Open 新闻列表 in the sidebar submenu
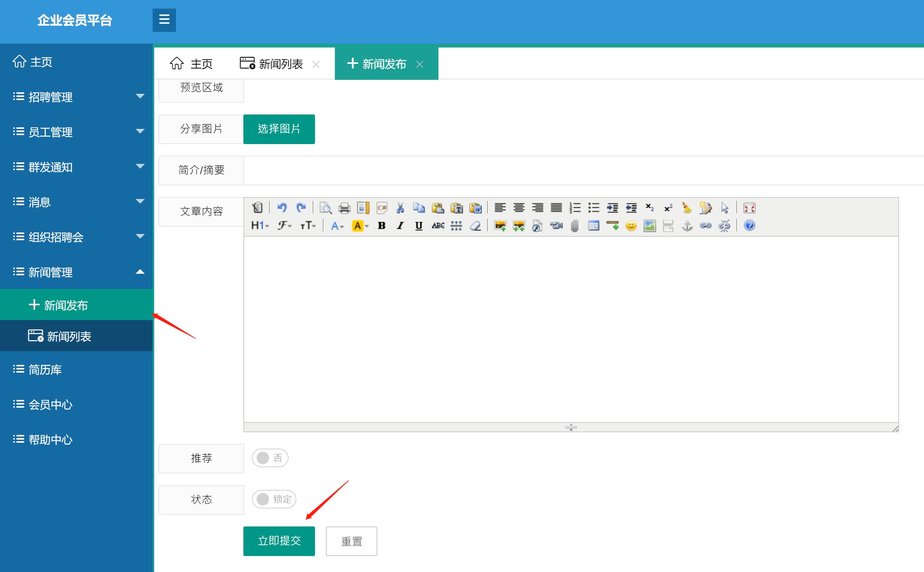This screenshot has height=572, width=924. point(69,336)
